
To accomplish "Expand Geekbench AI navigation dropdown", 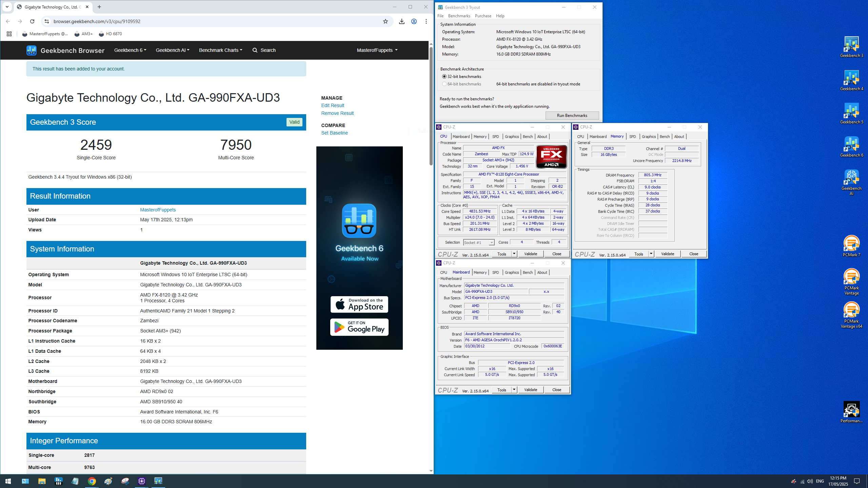I will coord(173,50).
